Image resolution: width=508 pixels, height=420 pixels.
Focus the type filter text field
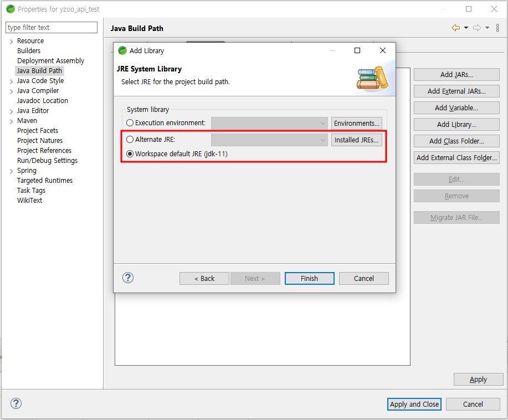tap(52, 28)
